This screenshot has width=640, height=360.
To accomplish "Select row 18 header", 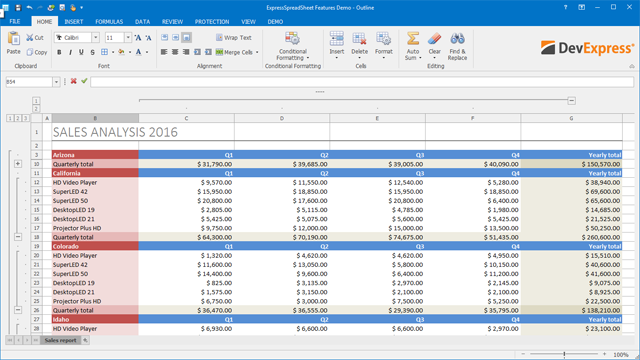I will pos(36,237).
